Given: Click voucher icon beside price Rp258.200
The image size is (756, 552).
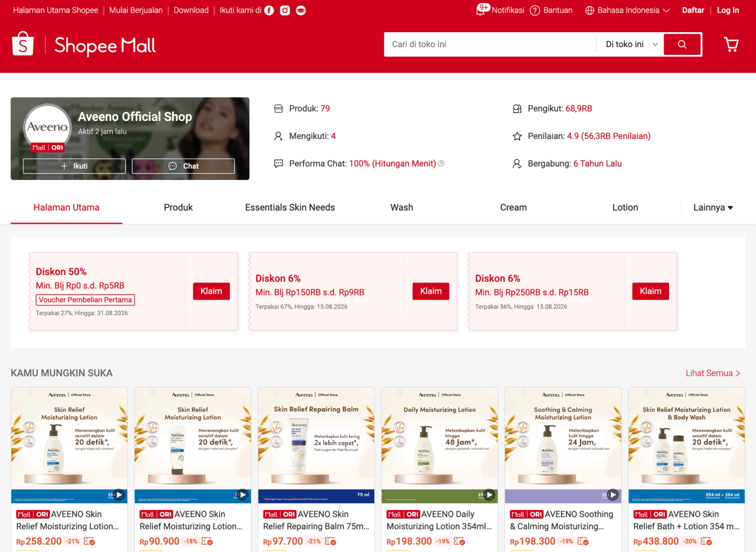Looking at the screenshot, I should pyautogui.click(x=89, y=541).
